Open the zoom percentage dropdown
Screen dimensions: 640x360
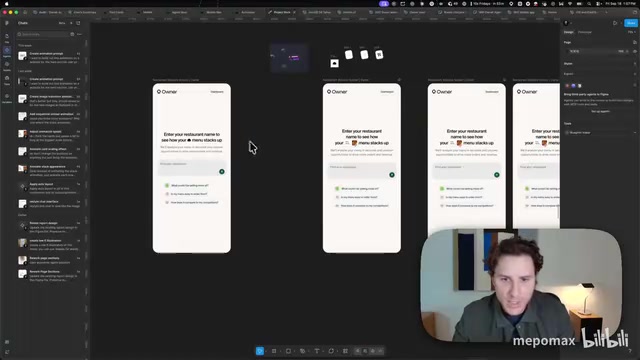[632, 32]
